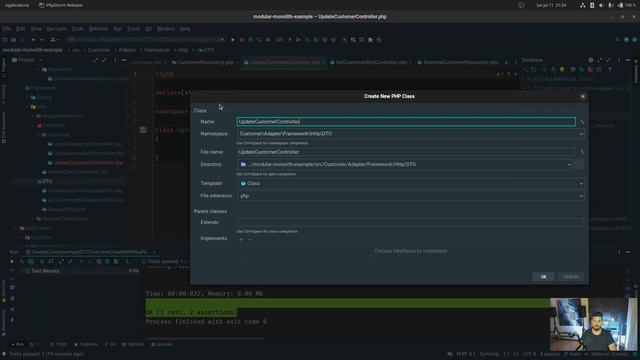Open the Run tool window tab at the bottom

tap(17, 344)
